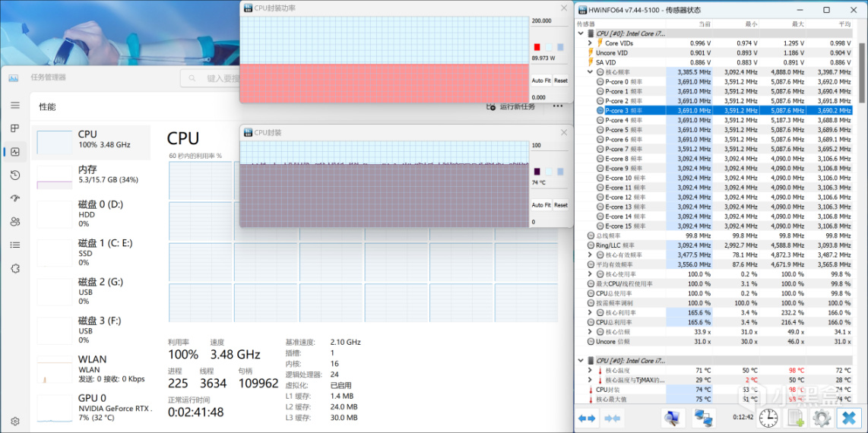Viewport: 868px width, 433px height.
Task: Open Users page icon in Task Manager
Action: [x=15, y=222]
